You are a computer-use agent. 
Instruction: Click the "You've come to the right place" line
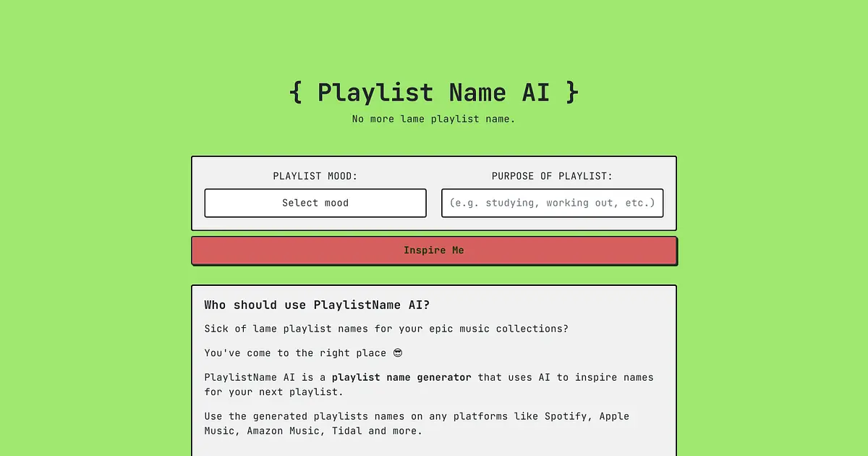tap(295, 353)
